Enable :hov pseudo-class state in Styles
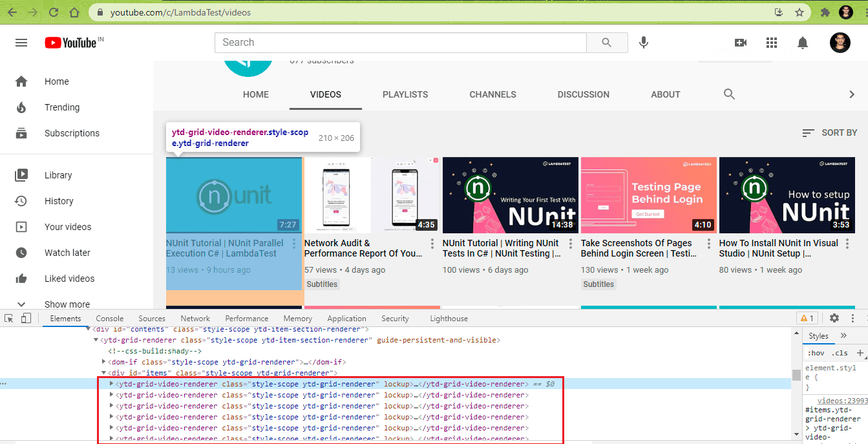The image size is (868, 444). pyautogui.click(x=816, y=352)
